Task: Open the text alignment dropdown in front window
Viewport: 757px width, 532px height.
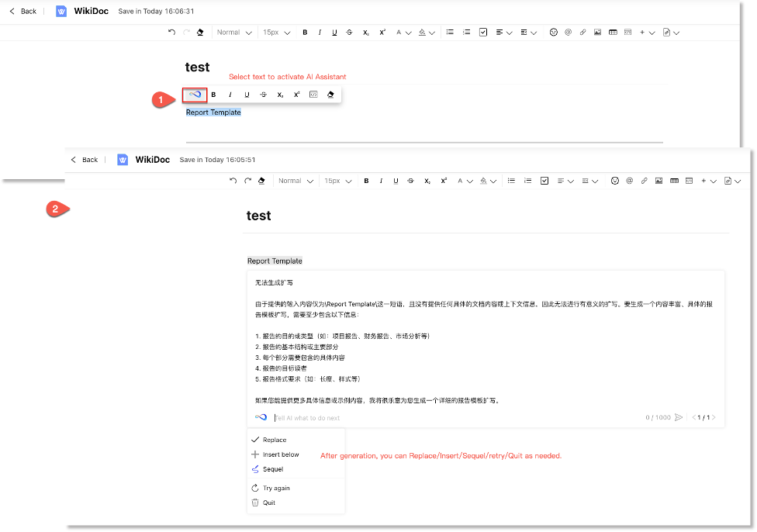Action: [x=565, y=181]
